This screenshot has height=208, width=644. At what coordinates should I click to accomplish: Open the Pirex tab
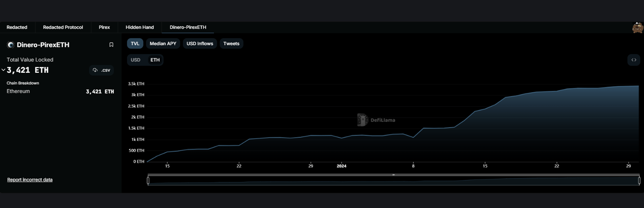pos(104,27)
